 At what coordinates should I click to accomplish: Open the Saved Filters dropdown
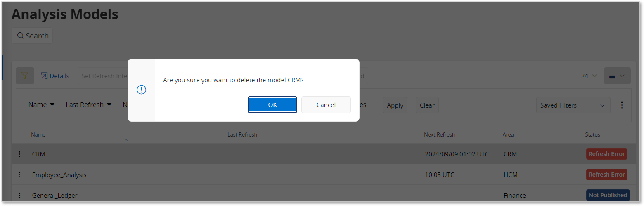(573, 105)
